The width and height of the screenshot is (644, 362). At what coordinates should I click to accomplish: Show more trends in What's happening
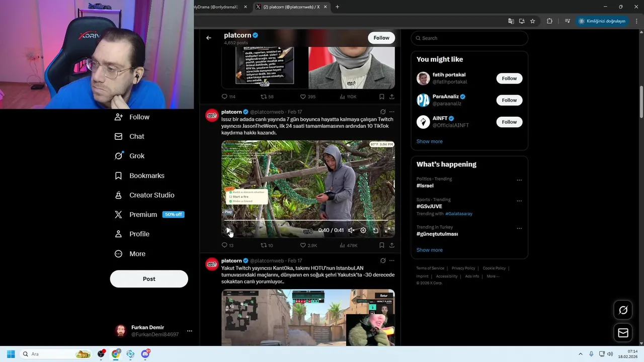[x=430, y=250]
